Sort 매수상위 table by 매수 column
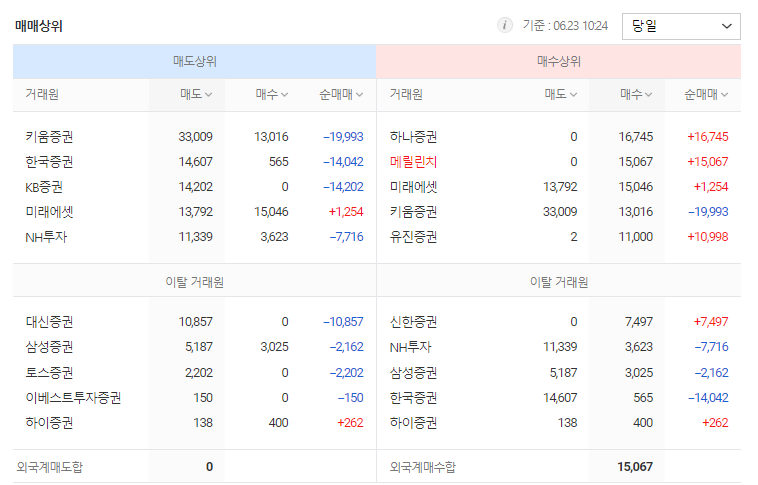 636,94
